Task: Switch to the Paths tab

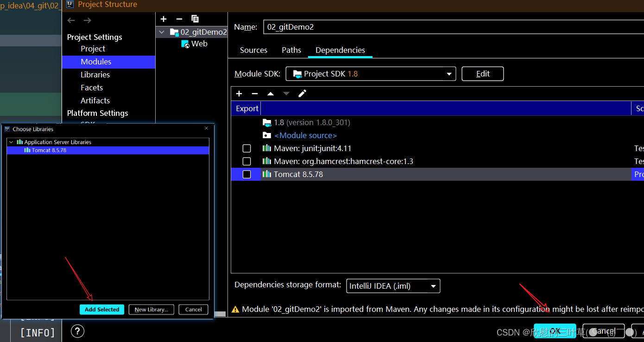Action: pos(291,50)
